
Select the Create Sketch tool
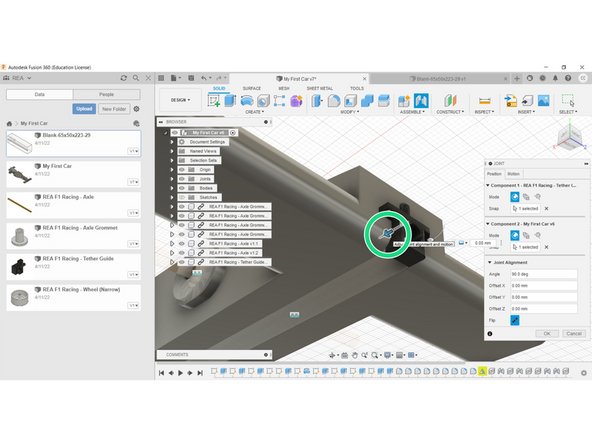(x=214, y=101)
